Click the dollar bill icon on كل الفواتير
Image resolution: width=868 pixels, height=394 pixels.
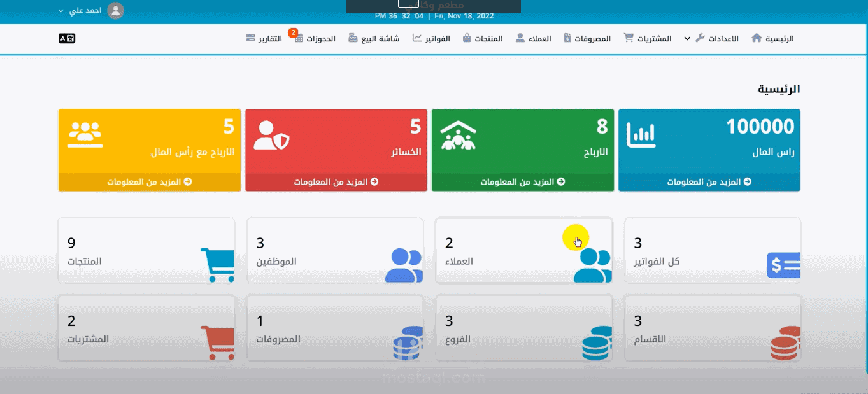coord(784,265)
